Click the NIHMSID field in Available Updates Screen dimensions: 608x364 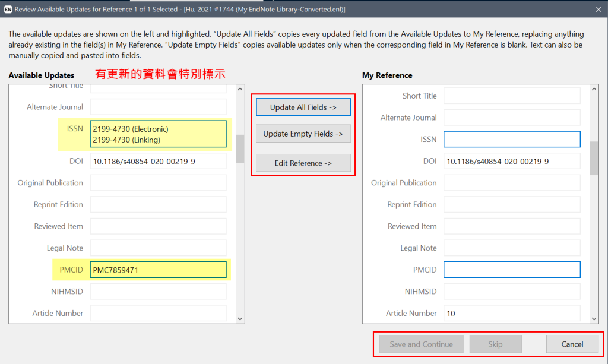coord(158,292)
